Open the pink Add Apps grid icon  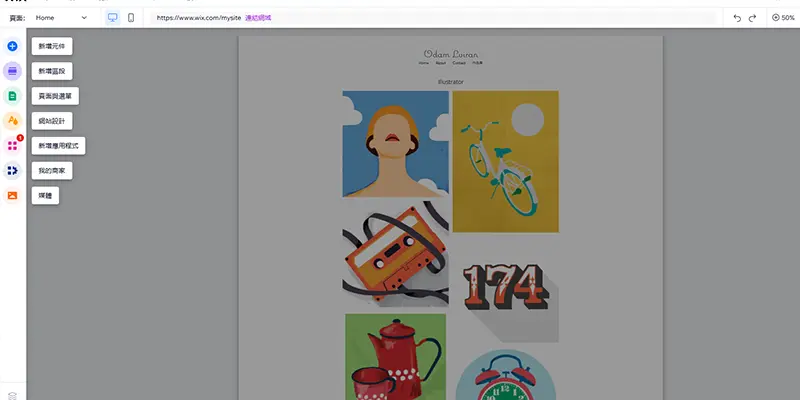pos(12,146)
